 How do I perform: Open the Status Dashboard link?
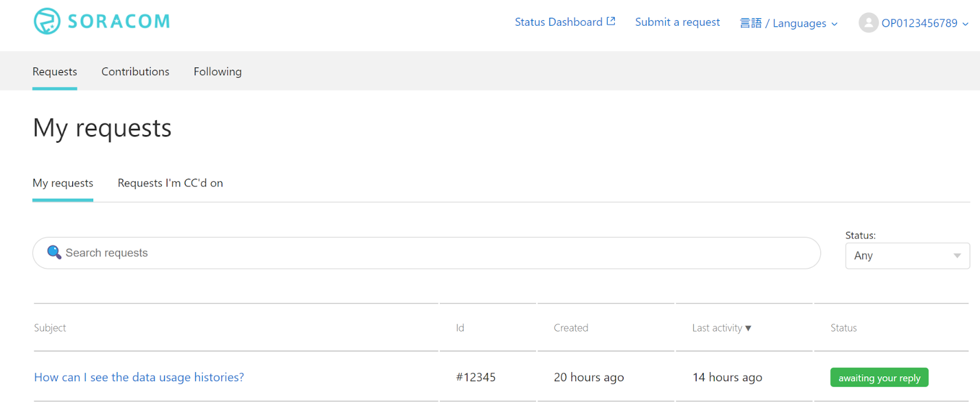click(x=558, y=22)
